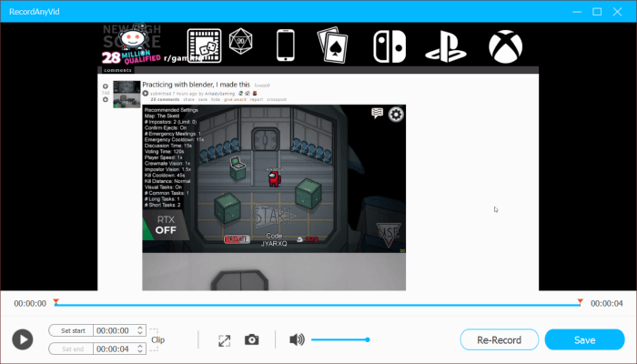Click downvote arrow on the post
637x364 pixels.
[106, 99]
